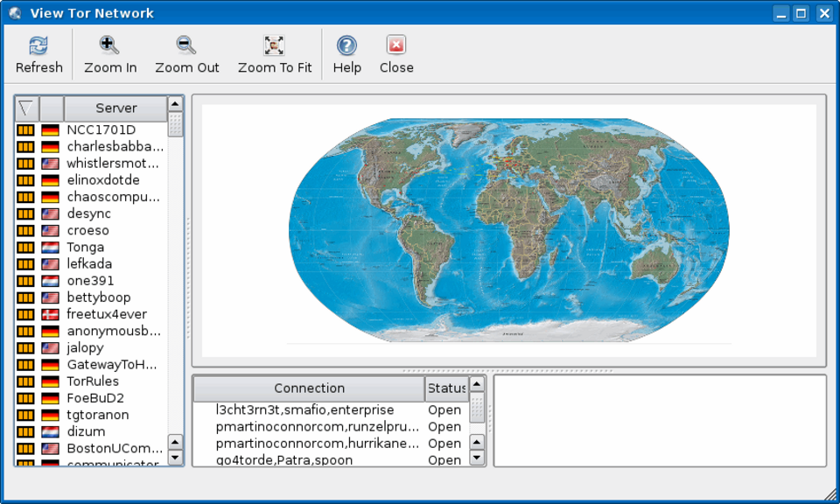Click the flag icon next to one391

(x=50, y=281)
